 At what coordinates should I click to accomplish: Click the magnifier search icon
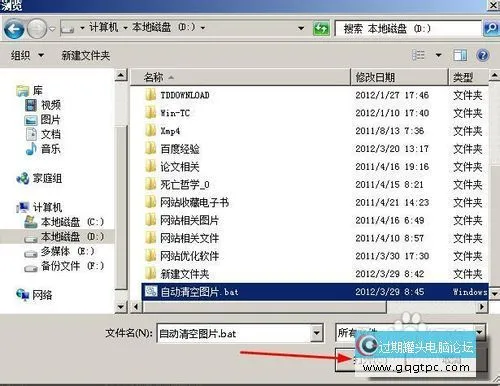tap(491, 28)
